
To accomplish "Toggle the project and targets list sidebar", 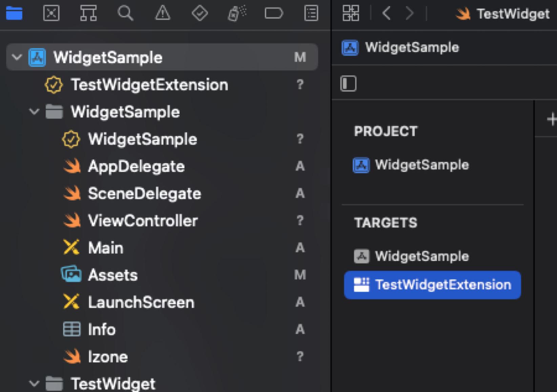I will pos(348,84).
